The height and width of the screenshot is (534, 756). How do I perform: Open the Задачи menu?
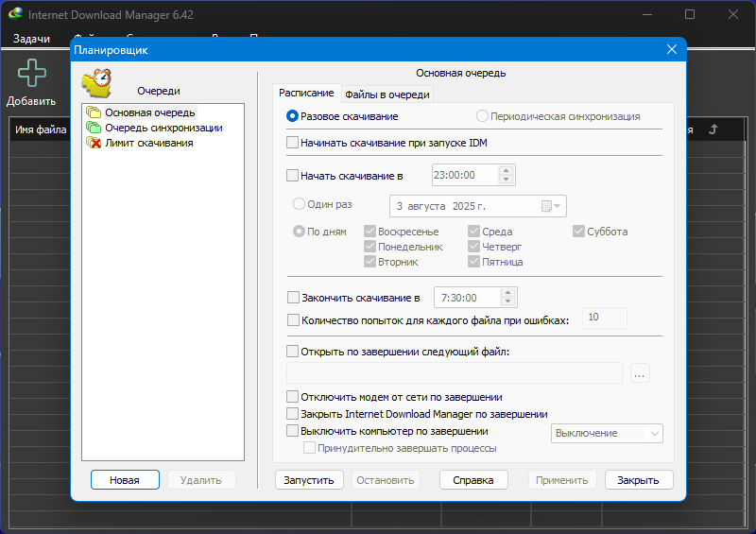tap(31, 39)
